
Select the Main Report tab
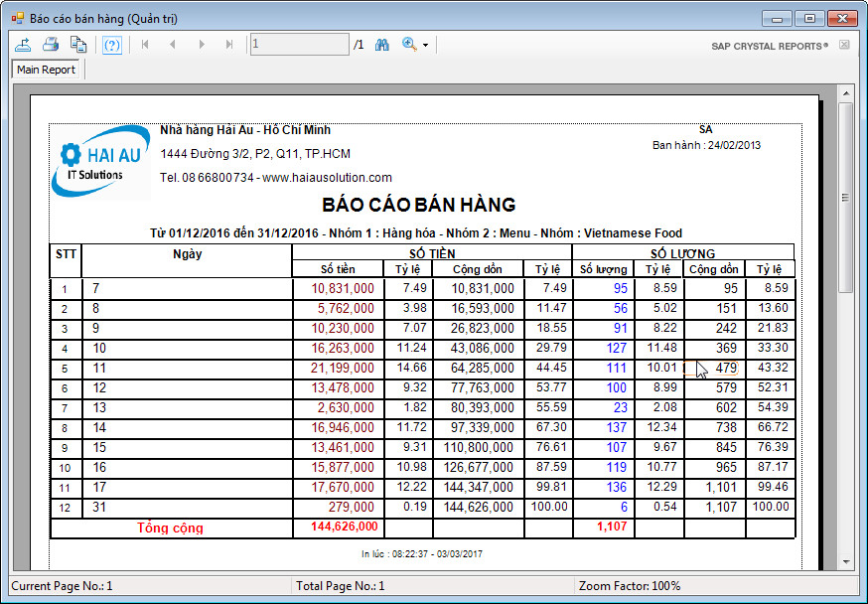46,70
